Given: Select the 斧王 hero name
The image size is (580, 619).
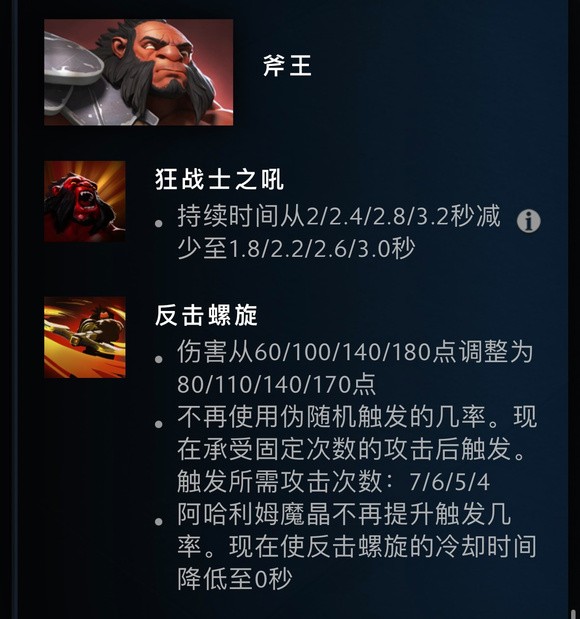Looking at the screenshot, I should click(x=287, y=66).
